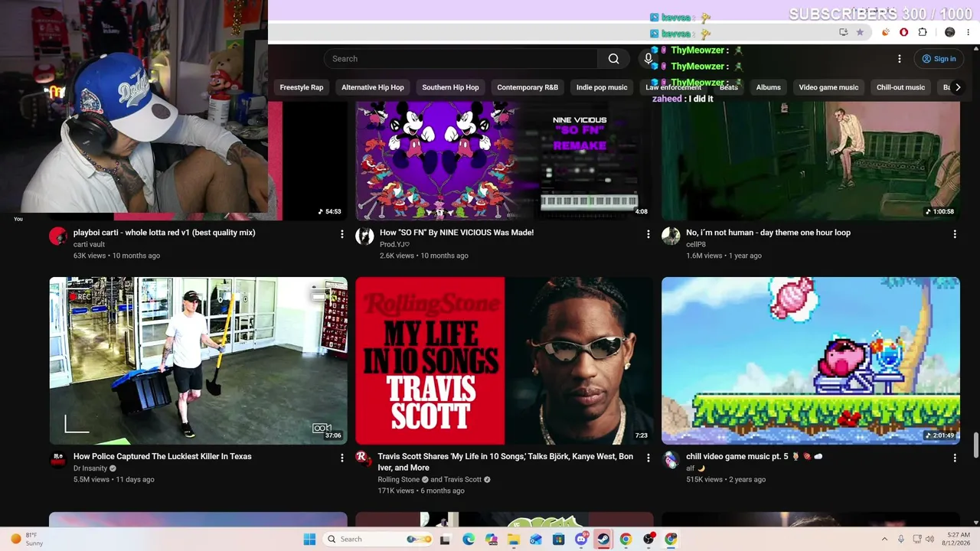Select the Chill-out music chip

[900, 87]
